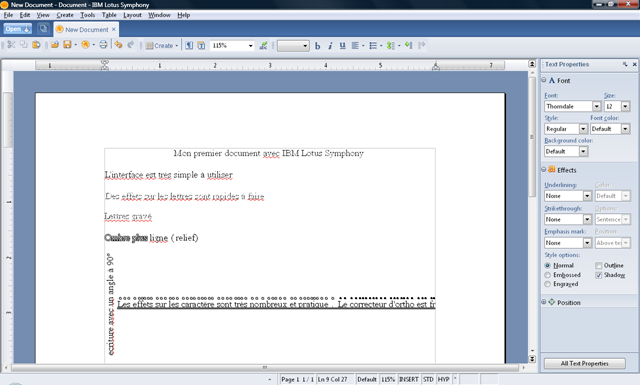Toggle bold formatting button
640x385 pixels.
pyautogui.click(x=318, y=46)
